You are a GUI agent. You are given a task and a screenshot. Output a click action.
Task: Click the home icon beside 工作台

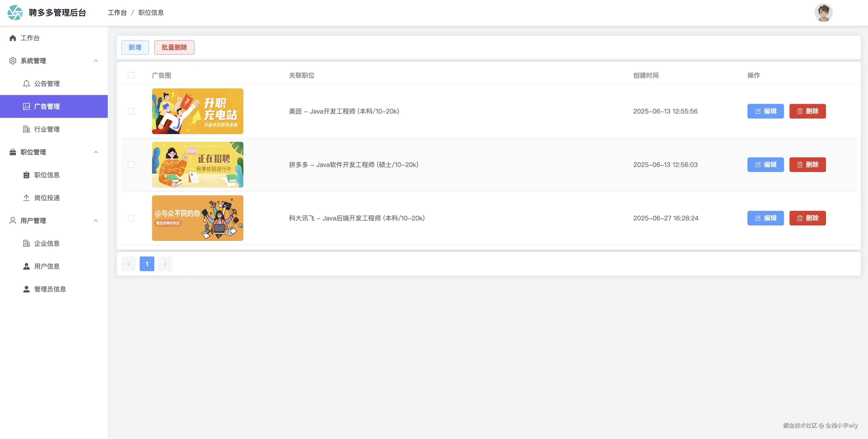click(13, 38)
